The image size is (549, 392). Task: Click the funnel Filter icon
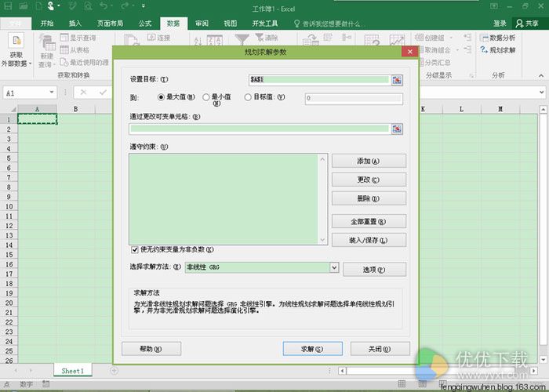tap(242, 39)
